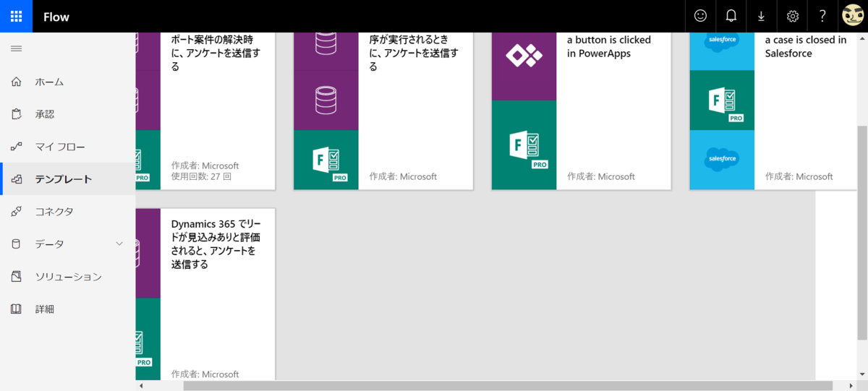Viewport: 868px width, 391px height.
Task: Expand the データ chevron in sidebar
Action: pos(120,244)
